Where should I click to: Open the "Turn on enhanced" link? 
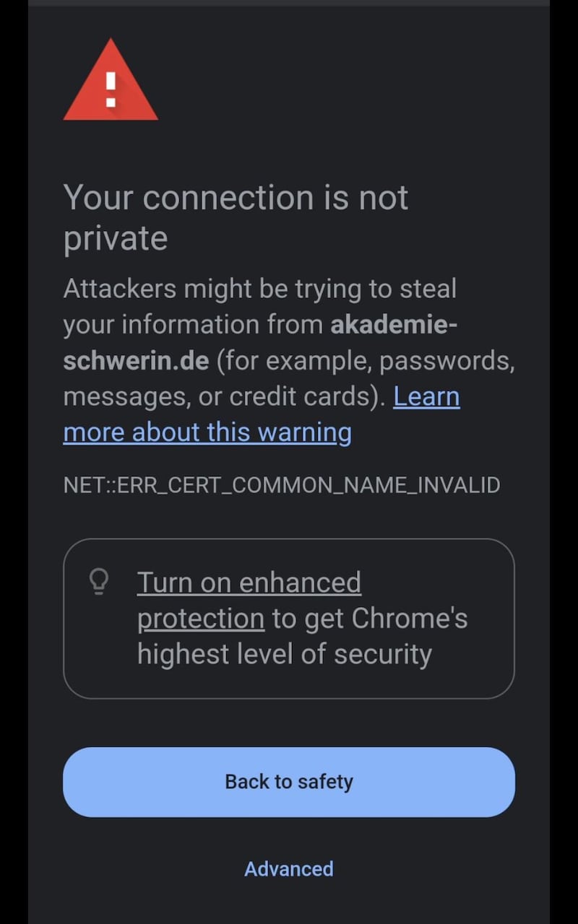point(249,582)
